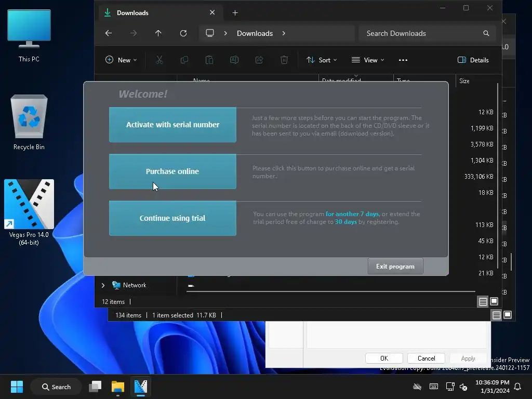Click the 113 KB size entry
This screenshot has height=399, width=532.
(484, 224)
